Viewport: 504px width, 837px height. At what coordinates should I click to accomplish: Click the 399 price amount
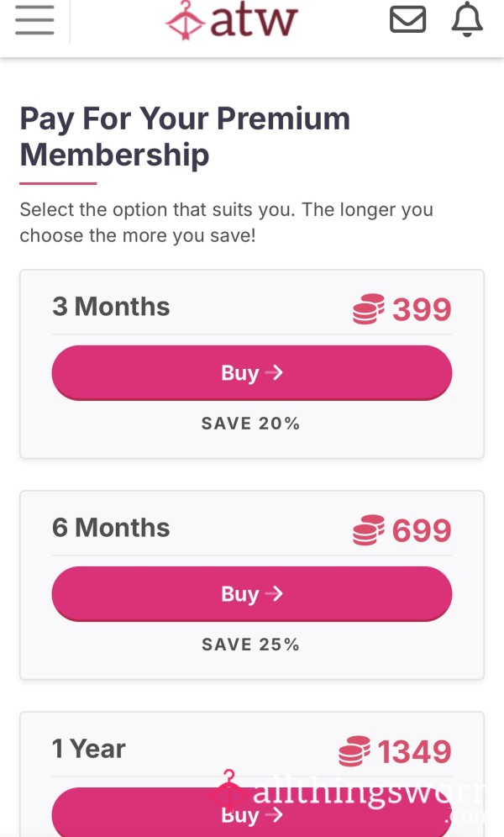(422, 309)
